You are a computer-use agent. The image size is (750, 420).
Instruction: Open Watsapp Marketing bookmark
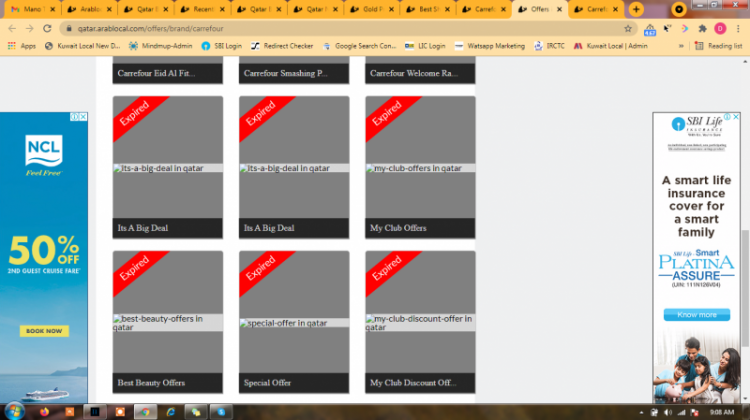pos(489,46)
